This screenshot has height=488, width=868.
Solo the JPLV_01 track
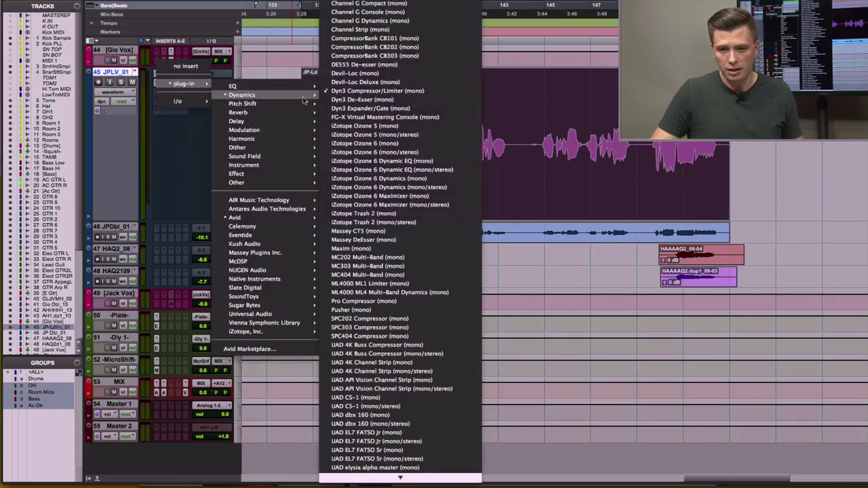point(121,82)
